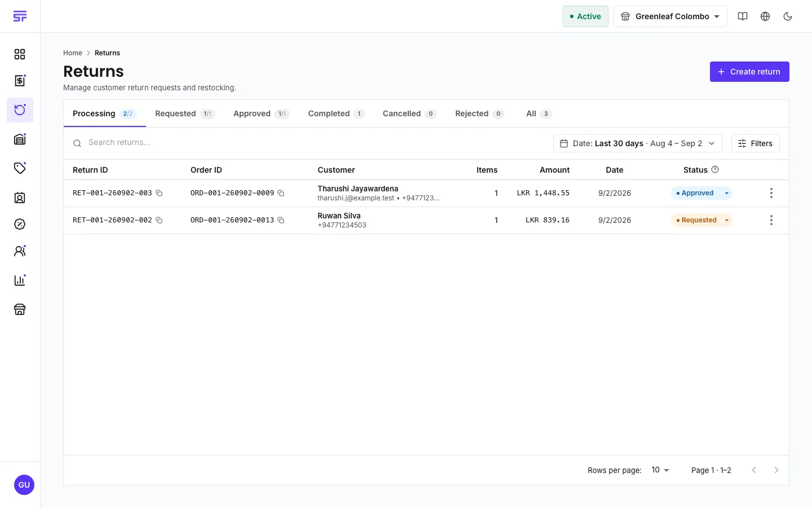
Task: Open the Filters button
Action: [756, 143]
